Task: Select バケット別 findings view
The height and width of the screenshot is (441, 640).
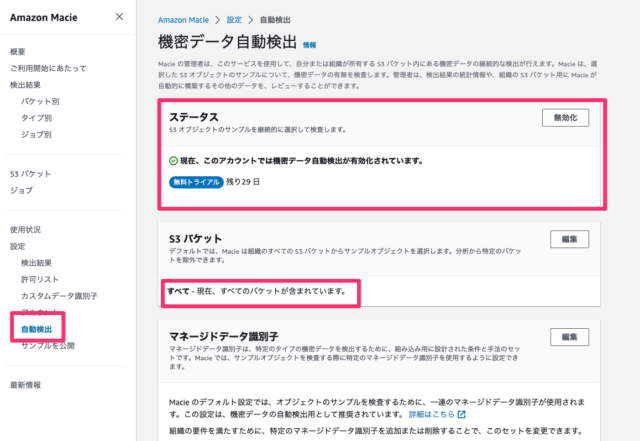Action: tap(40, 101)
